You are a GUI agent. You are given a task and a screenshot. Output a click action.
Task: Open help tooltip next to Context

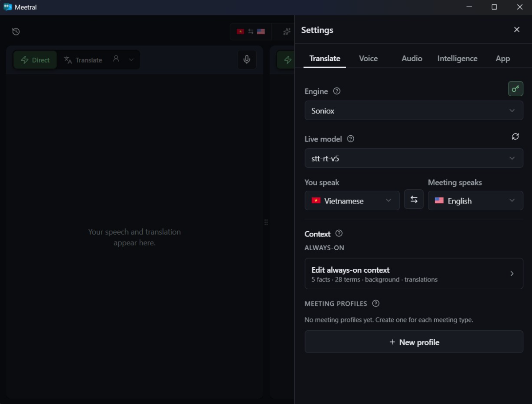(x=339, y=233)
